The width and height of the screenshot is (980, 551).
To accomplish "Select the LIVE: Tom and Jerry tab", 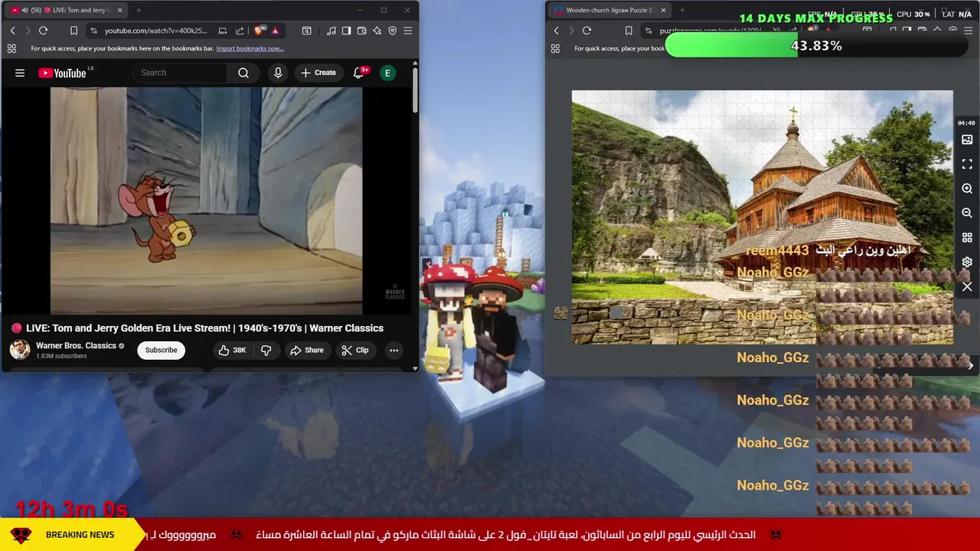I will point(65,10).
